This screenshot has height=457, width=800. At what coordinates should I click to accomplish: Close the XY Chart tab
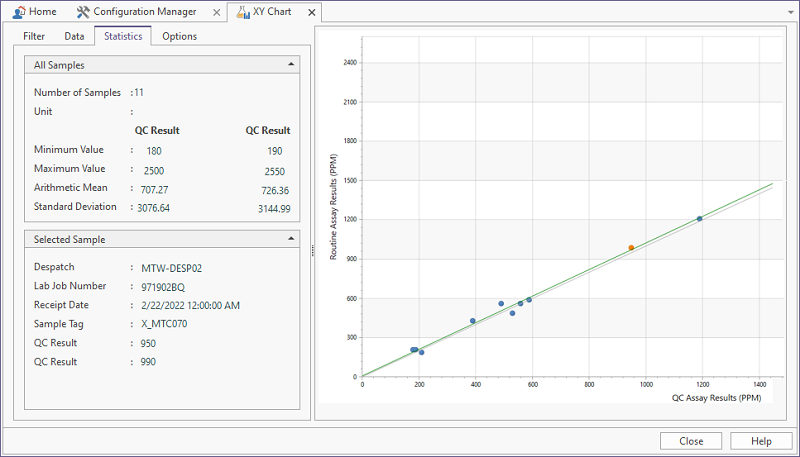point(311,12)
